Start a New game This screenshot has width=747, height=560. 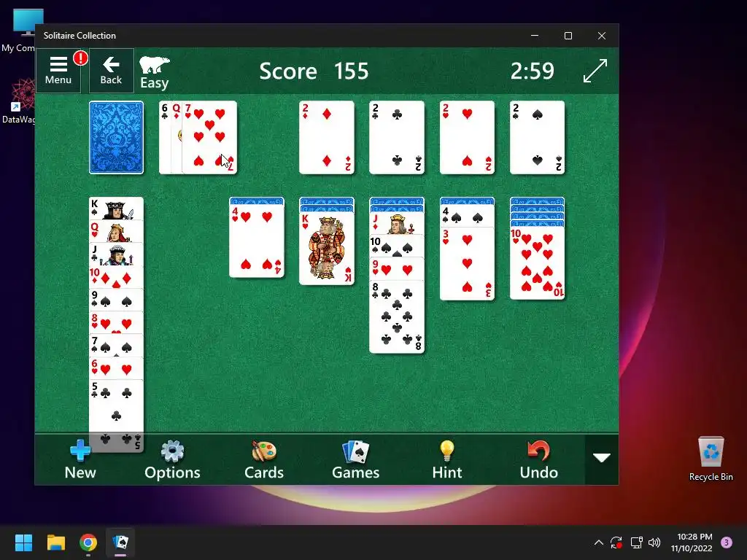80,459
